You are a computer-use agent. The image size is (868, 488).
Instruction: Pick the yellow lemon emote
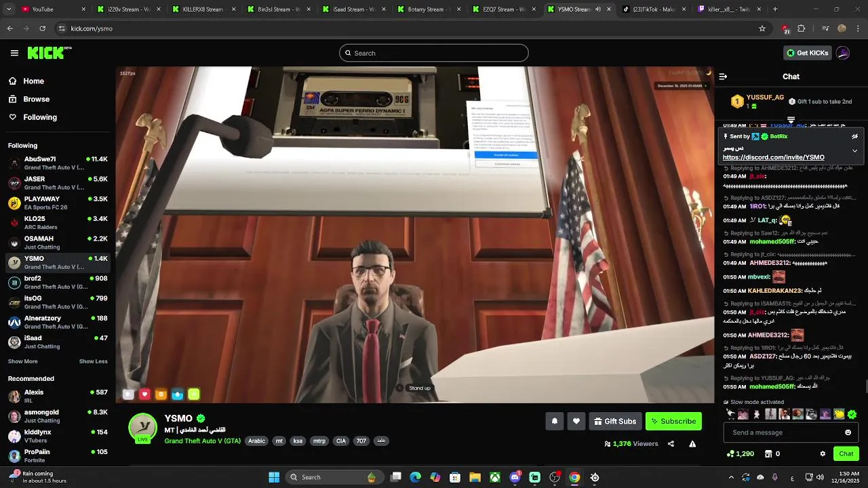838,414
